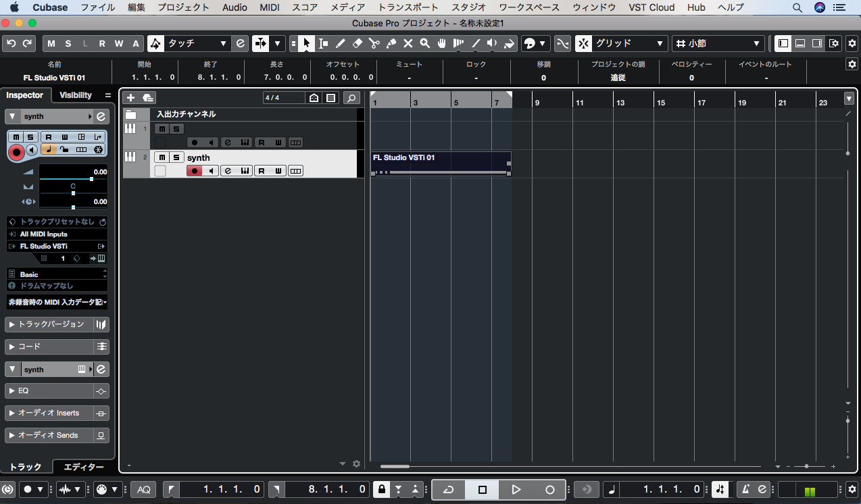Screen dimensions: 861x504
Task: Open the スタジオ menu
Action: pos(469,7)
